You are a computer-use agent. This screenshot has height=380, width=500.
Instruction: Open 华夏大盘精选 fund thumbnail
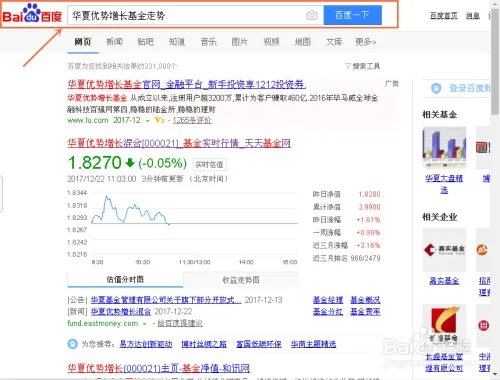pyautogui.click(x=444, y=148)
